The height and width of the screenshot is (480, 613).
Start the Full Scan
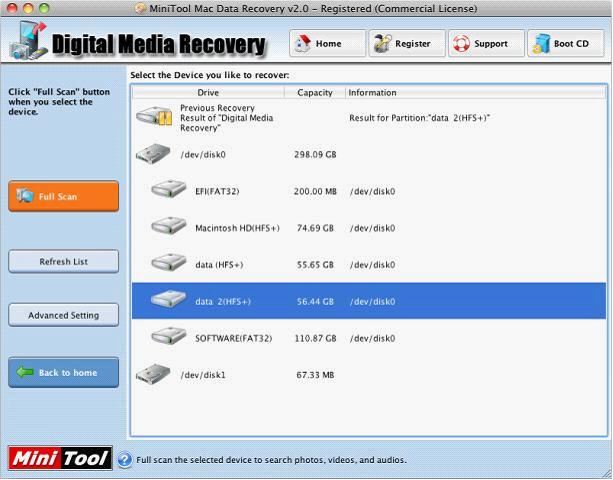tap(63, 196)
